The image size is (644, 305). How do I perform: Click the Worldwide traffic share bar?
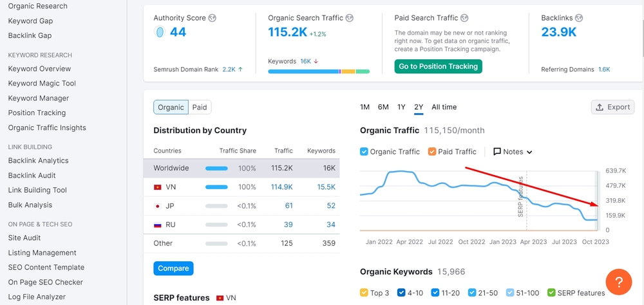pos(216,169)
